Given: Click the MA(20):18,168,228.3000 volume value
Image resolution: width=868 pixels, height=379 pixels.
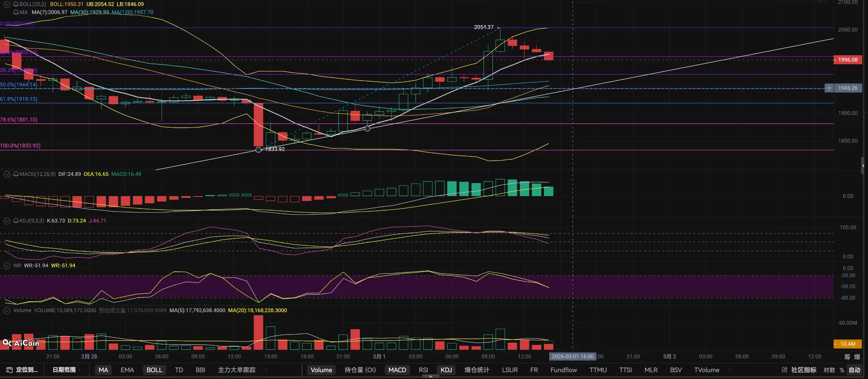Looking at the screenshot, I should click(x=258, y=311).
